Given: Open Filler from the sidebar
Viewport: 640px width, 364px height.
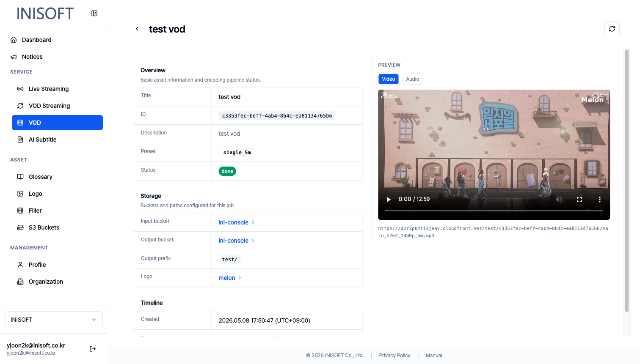Looking at the screenshot, I should (57, 211).
